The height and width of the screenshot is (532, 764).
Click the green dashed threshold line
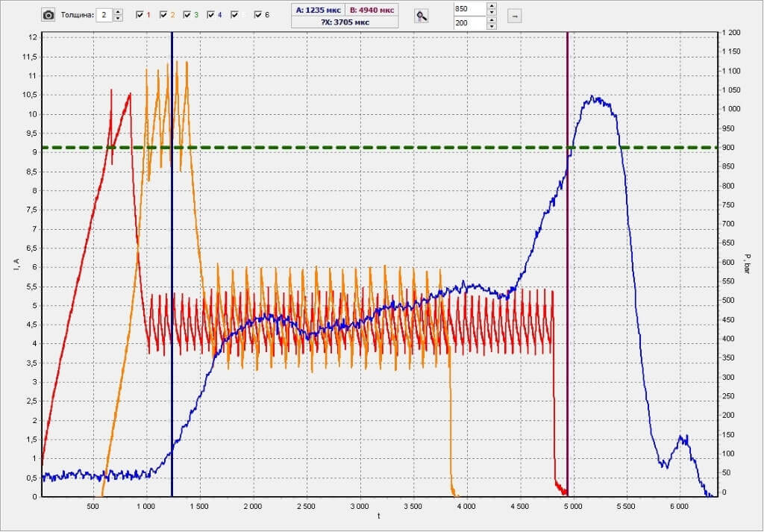(373, 147)
